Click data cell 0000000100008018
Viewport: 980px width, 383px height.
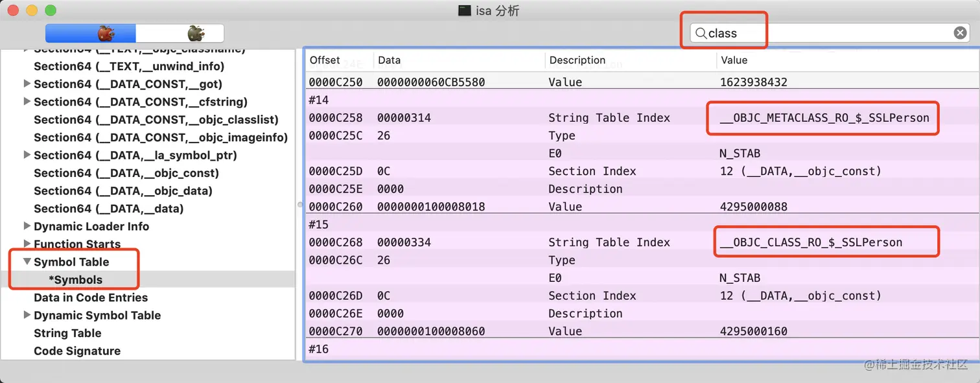click(x=431, y=207)
